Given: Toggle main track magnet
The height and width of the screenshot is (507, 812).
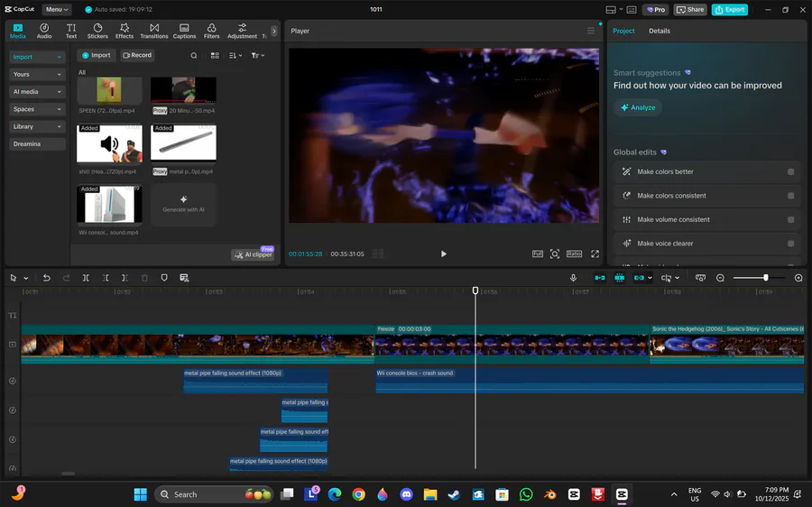Looking at the screenshot, I should click(x=600, y=278).
